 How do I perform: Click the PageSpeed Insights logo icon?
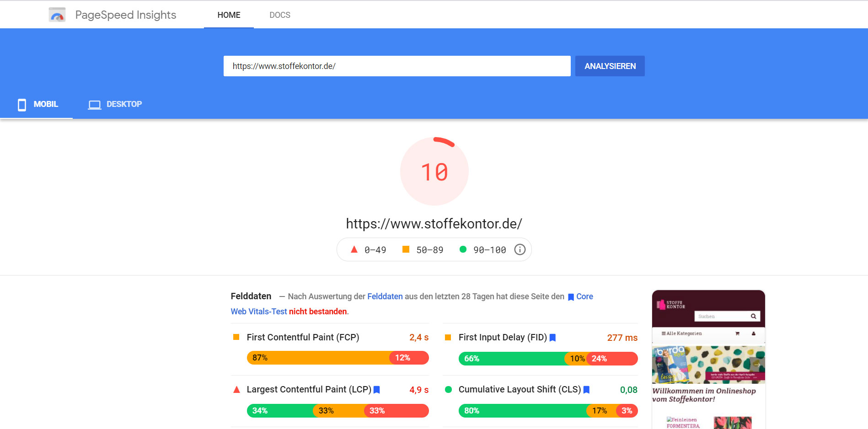57,15
